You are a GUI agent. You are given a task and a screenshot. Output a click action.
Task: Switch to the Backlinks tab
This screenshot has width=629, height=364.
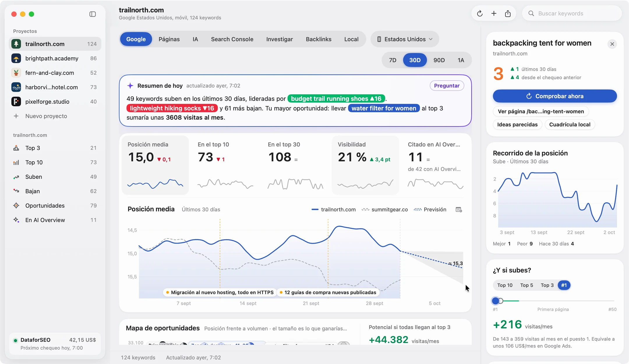point(319,39)
